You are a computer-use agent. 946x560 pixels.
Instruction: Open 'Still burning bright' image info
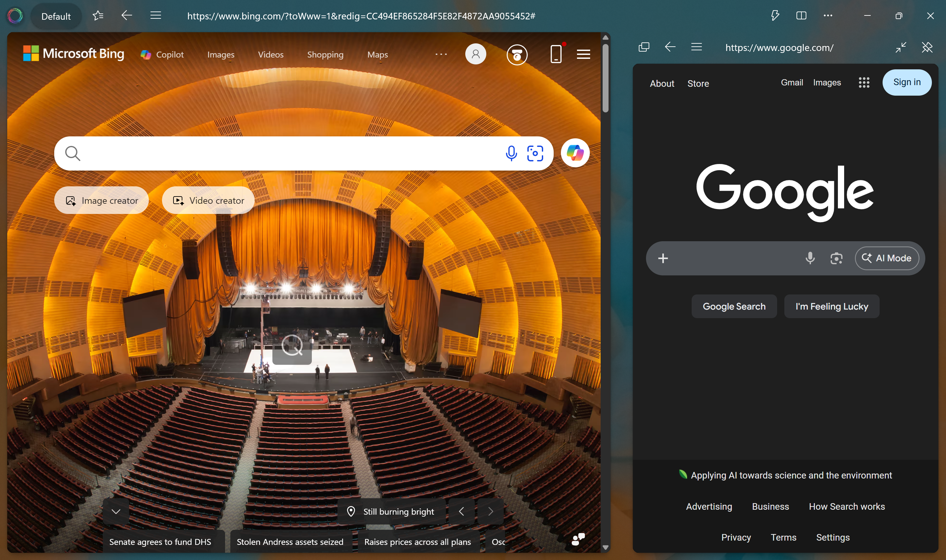click(x=392, y=511)
